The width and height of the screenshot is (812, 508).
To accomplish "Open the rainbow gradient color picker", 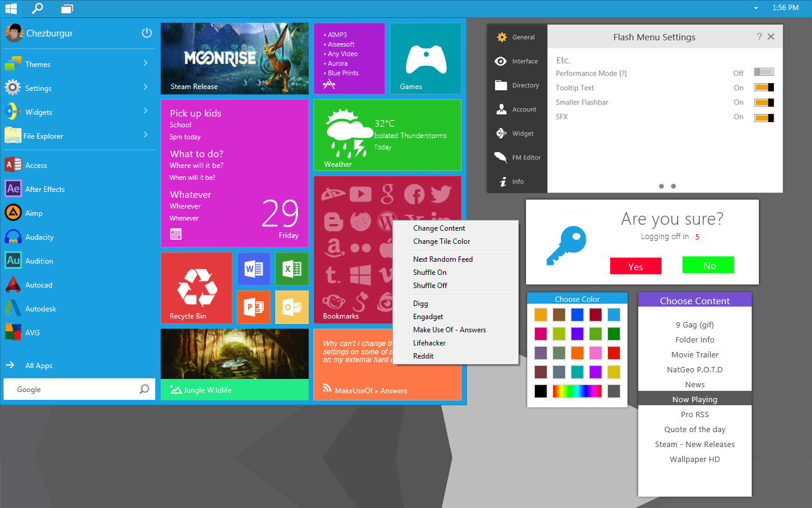I will (577, 391).
